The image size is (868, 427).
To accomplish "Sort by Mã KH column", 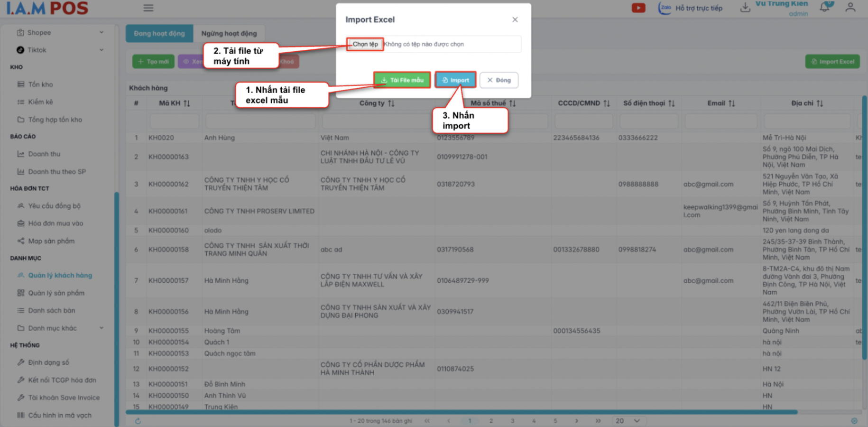I will point(187,103).
